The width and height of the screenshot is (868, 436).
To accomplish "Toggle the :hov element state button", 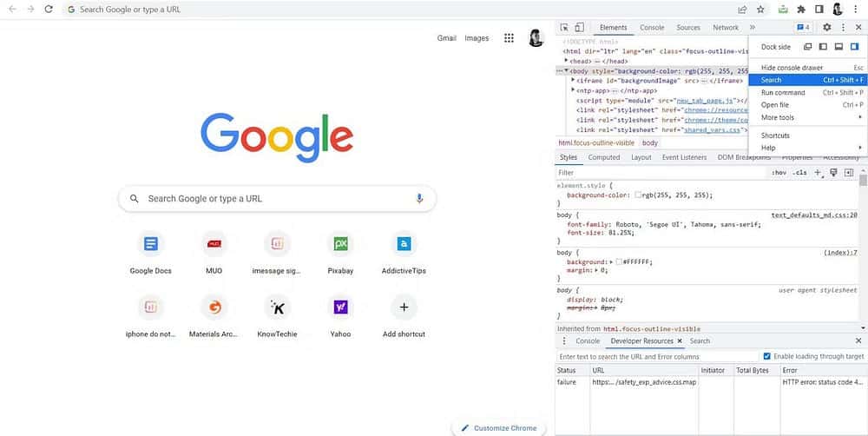I will [x=779, y=173].
